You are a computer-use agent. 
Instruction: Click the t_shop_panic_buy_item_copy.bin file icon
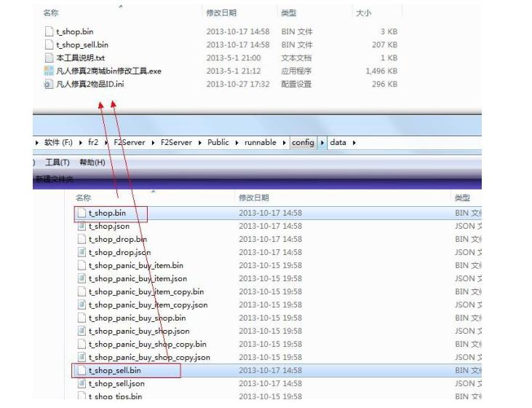tap(82, 291)
